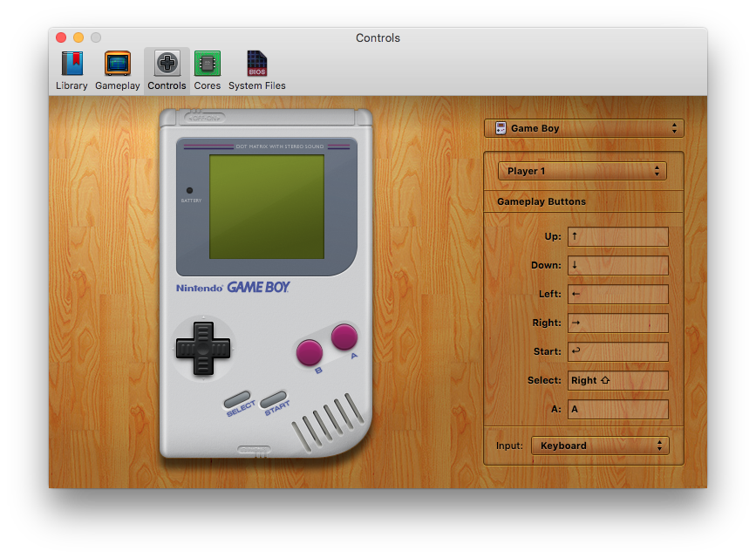Click the SELECT button on the console image
The height and width of the screenshot is (558, 756).
coord(239,399)
